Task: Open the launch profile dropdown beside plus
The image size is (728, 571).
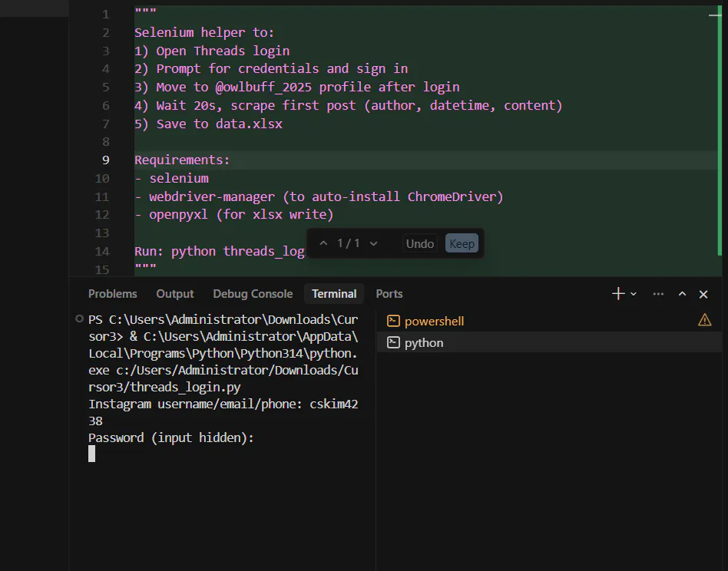Action: click(x=634, y=294)
